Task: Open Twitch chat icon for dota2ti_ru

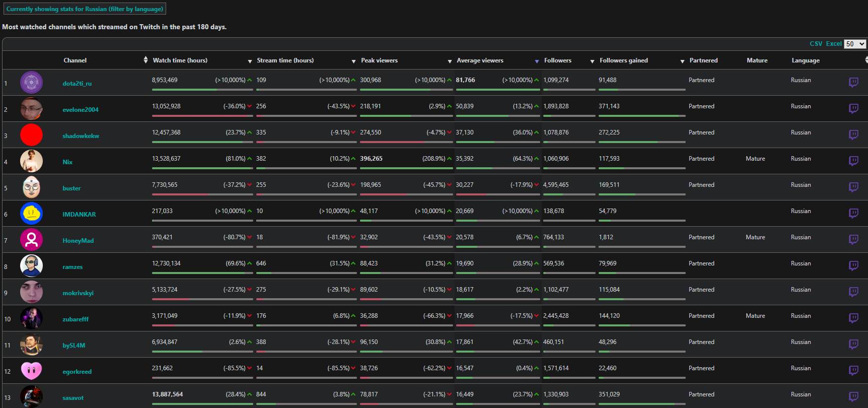Action: tap(853, 82)
